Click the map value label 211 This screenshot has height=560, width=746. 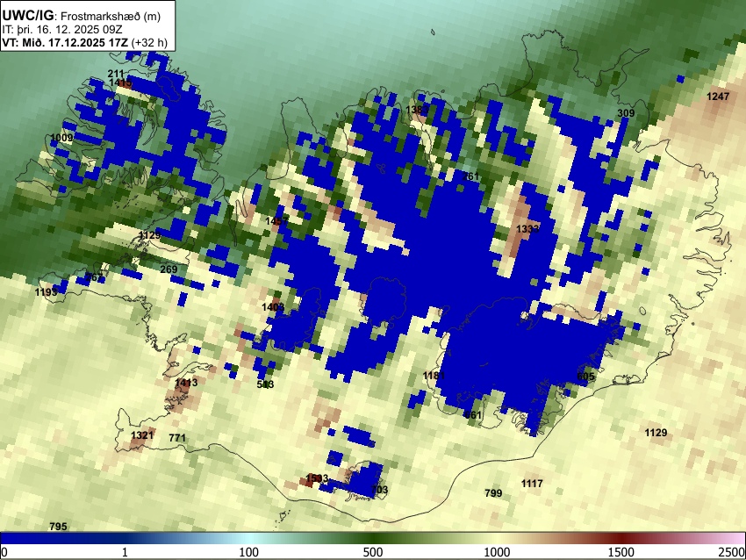(116, 74)
